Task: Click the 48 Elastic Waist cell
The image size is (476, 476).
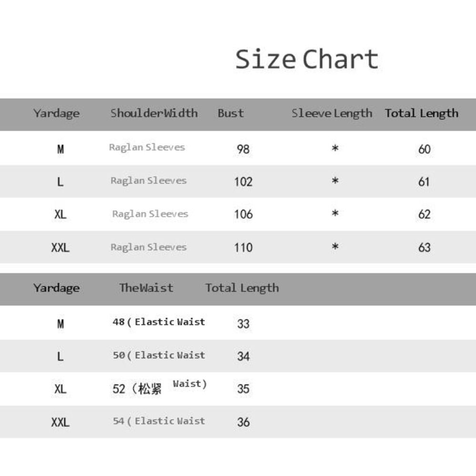Action: pyautogui.click(x=159, y=322)
